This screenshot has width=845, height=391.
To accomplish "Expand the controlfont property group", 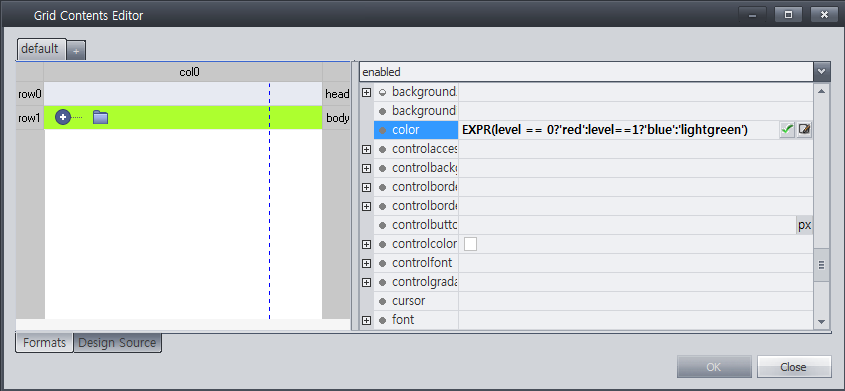I will [366, 263].
